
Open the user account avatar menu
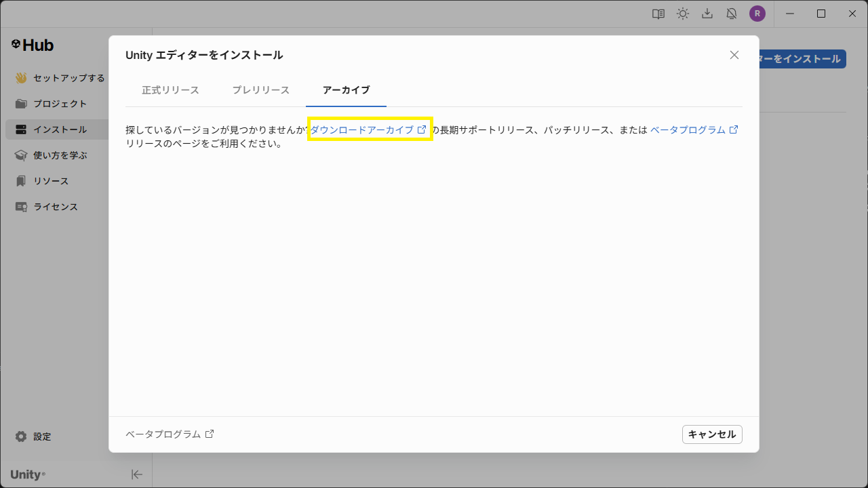pos(757,14)
